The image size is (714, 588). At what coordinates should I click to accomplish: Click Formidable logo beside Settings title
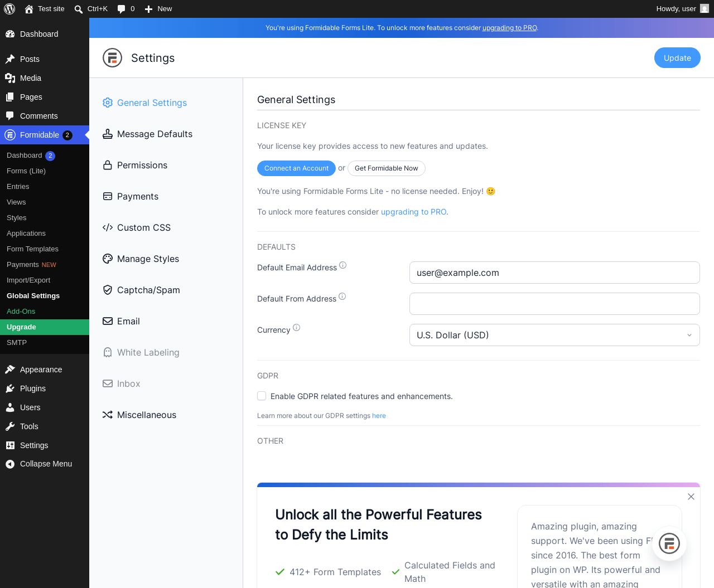[x=112, y=58]
